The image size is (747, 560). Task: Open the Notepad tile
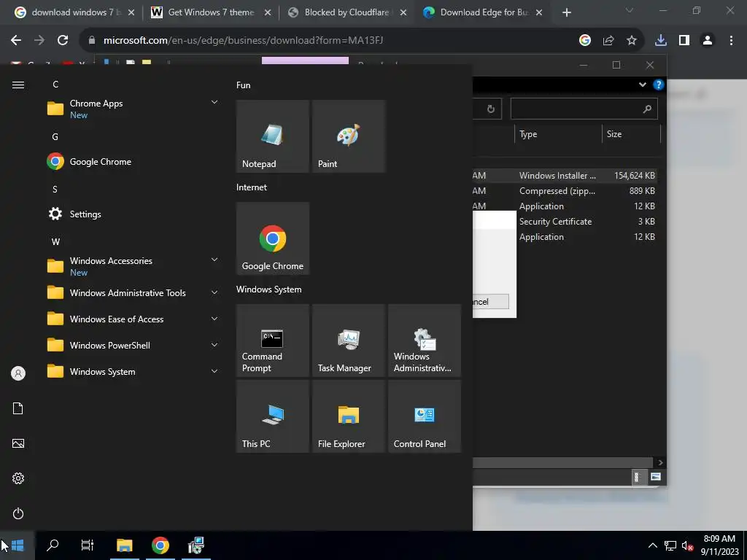(x=273, y=136)
